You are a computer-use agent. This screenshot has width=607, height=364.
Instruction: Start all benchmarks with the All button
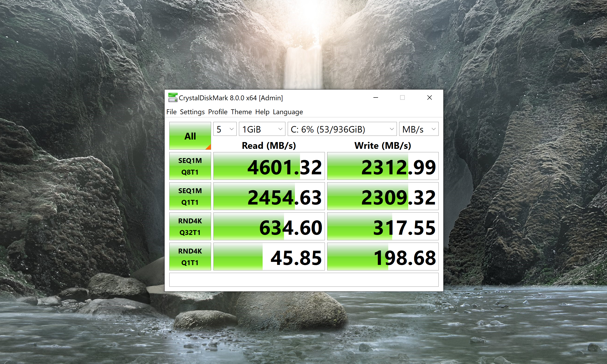[x=190, y=136]
